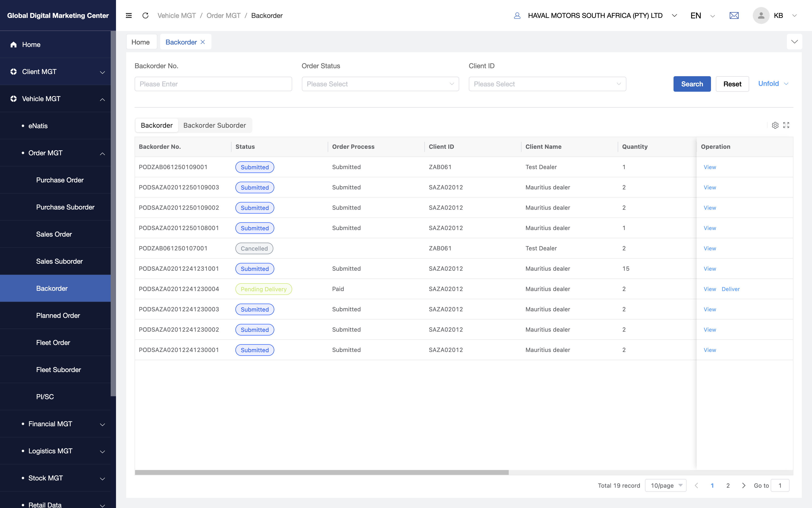Viewport: 812px width, 508px height.
Task: Open PI/SC in sidebar
Action: (45, 397)
